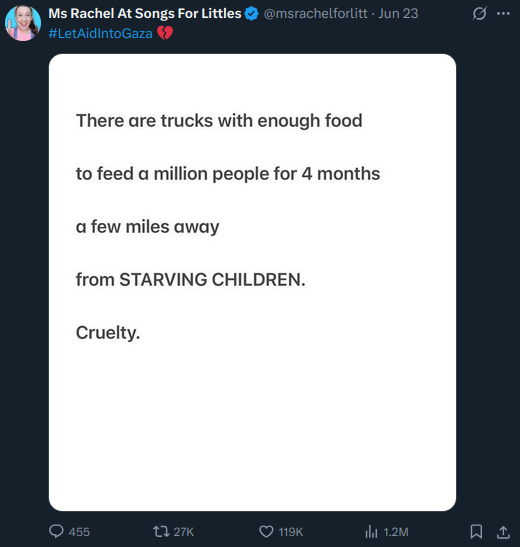Open the #LetAidIntoGaza hashtag
This screenshot has width=520, height=547.
coord(100,33)
